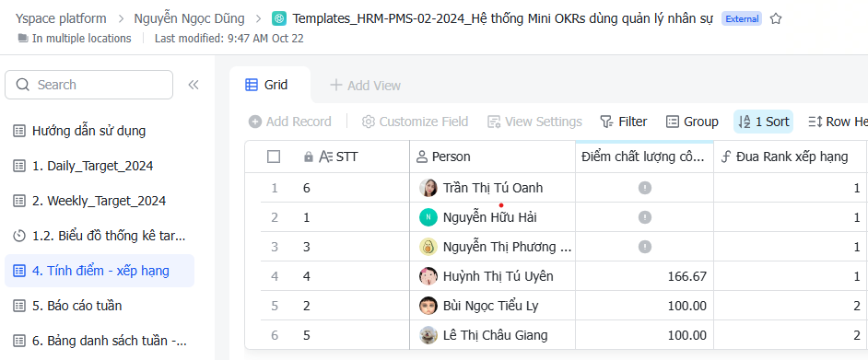The width and height of the screenshot is (868, 360).
Task: Open Customize Field settings
Action: [415, 122]
